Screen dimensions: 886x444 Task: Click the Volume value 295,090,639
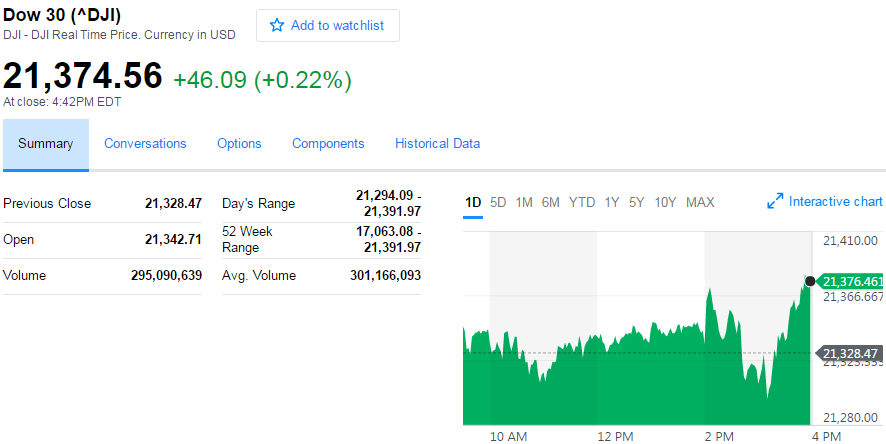pos(167,276)
